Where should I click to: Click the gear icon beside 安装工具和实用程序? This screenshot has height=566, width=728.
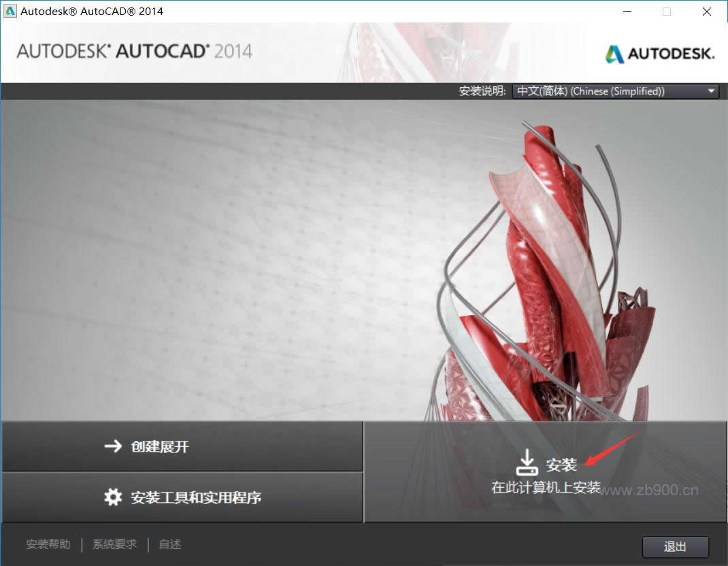tap(114, 497)
